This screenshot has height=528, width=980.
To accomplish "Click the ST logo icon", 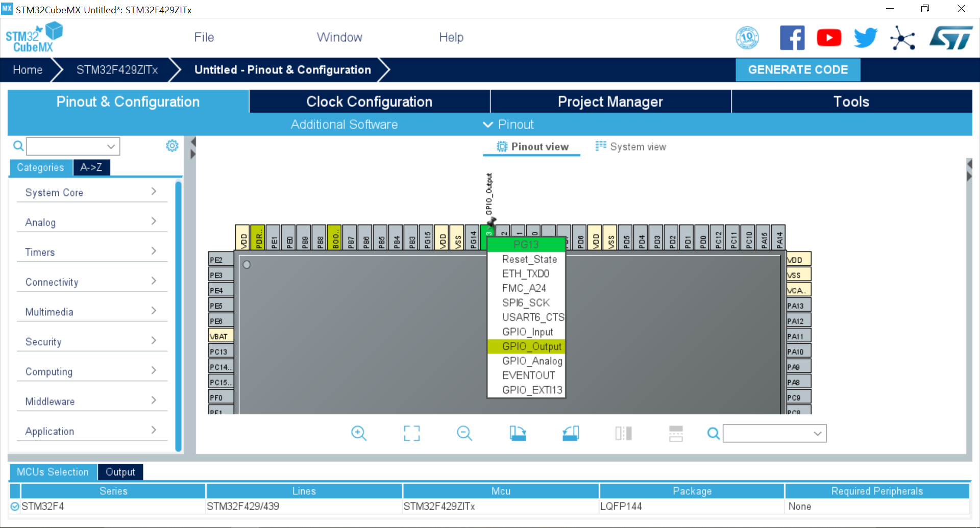I will (951, 38).
